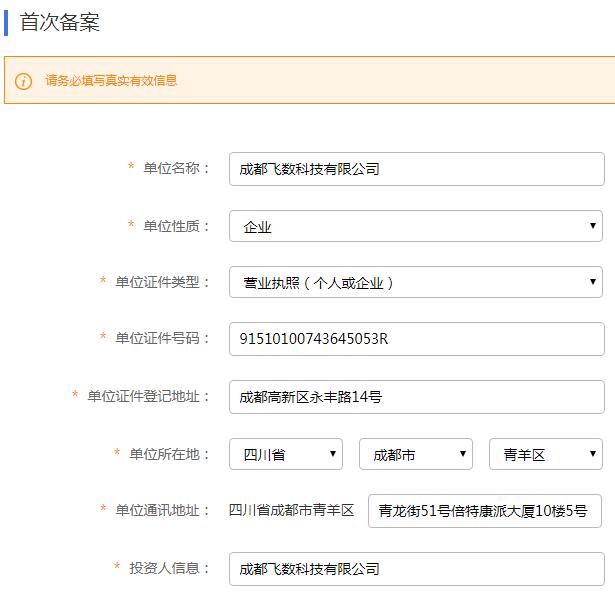615x603 pixels.
Task: Click the 单位证件登记地址 label
Action: coord(148,396)
